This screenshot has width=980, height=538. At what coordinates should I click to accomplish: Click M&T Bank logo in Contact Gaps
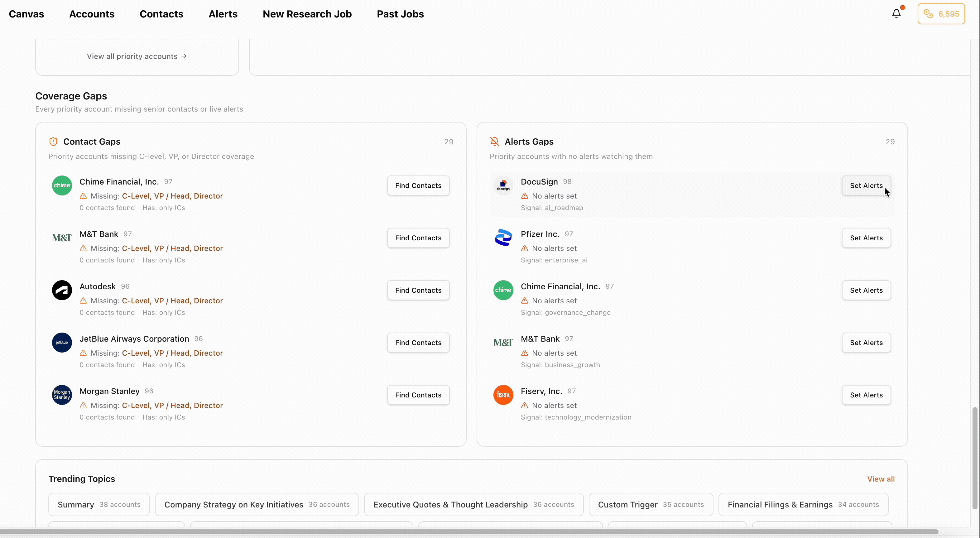coord(62,238)
